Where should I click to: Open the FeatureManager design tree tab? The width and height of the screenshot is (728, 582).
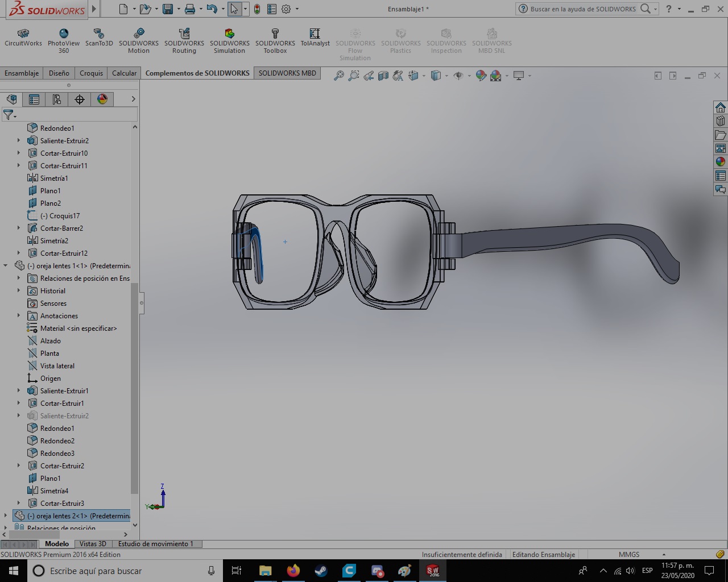pyautogui.click(x=11, y=99)
